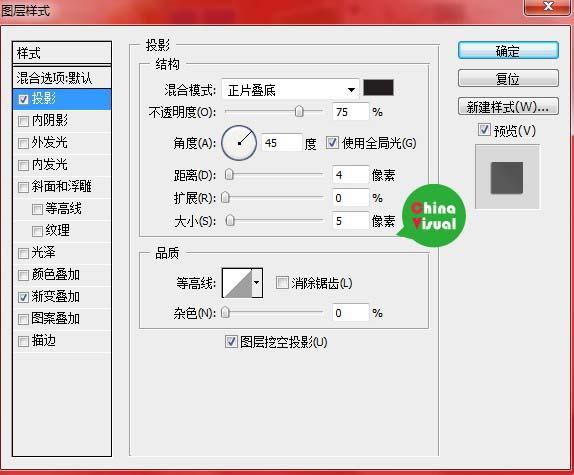
Task: Enable the 颜色叠加 checkbox
Action: click(23, 275)
